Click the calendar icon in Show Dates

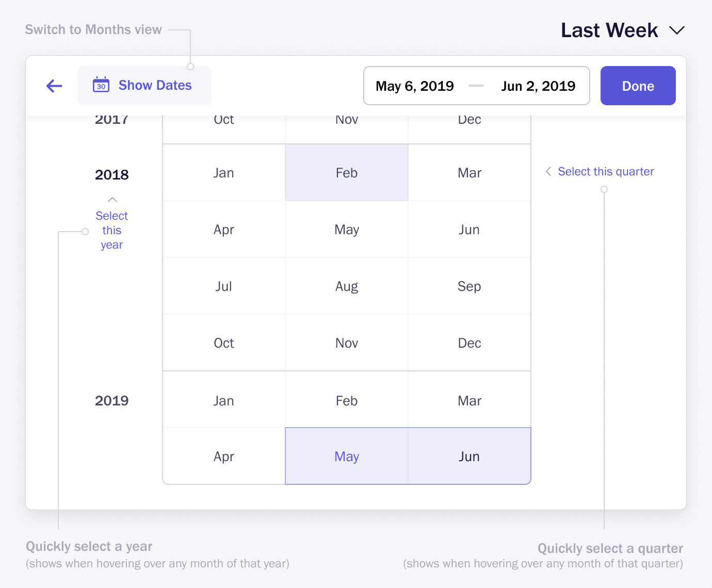101,85
